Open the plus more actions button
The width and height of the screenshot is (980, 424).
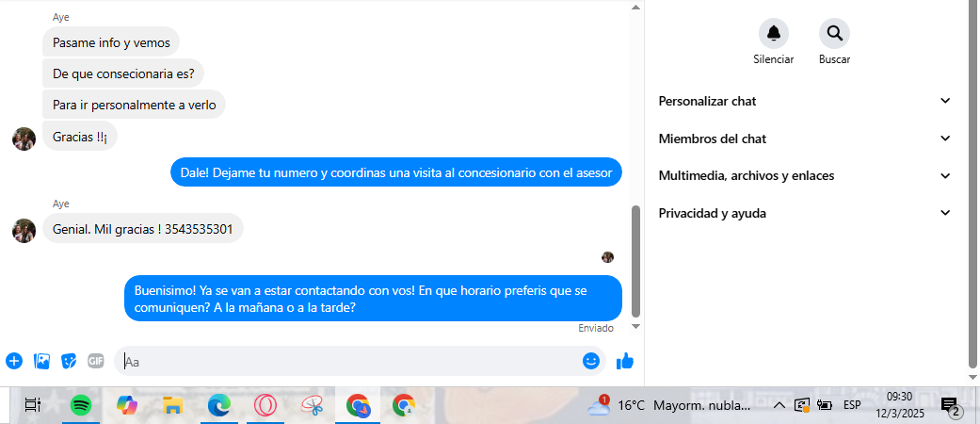tap(14, 361)
